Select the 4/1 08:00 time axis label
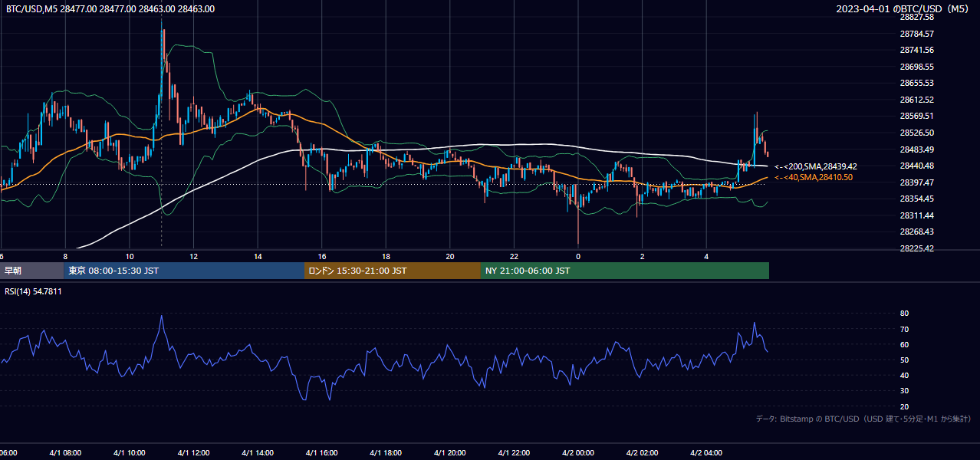The height and width of the screenshot is (460, 980). (65, 453)
